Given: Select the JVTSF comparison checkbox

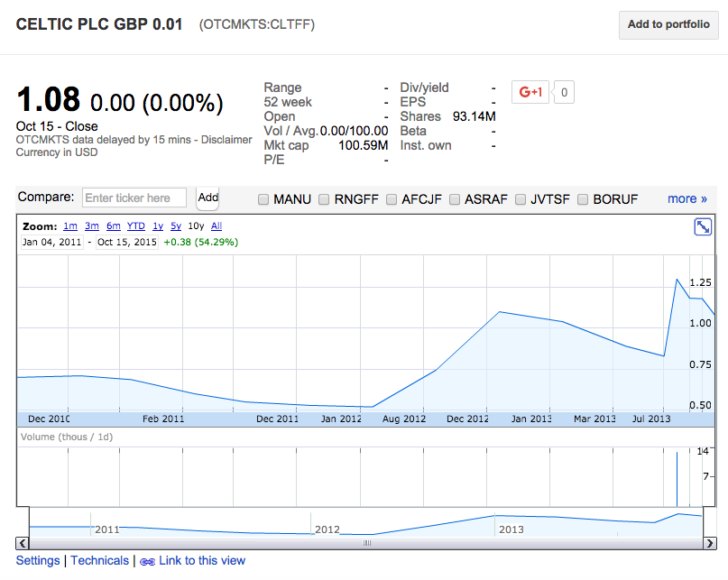Looking at the screenshot, I should point(521,199).
